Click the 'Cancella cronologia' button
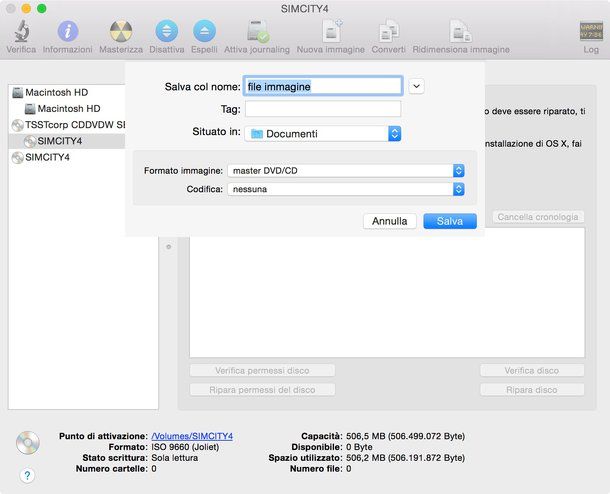 pyautogui.click(x=538, y=217)
